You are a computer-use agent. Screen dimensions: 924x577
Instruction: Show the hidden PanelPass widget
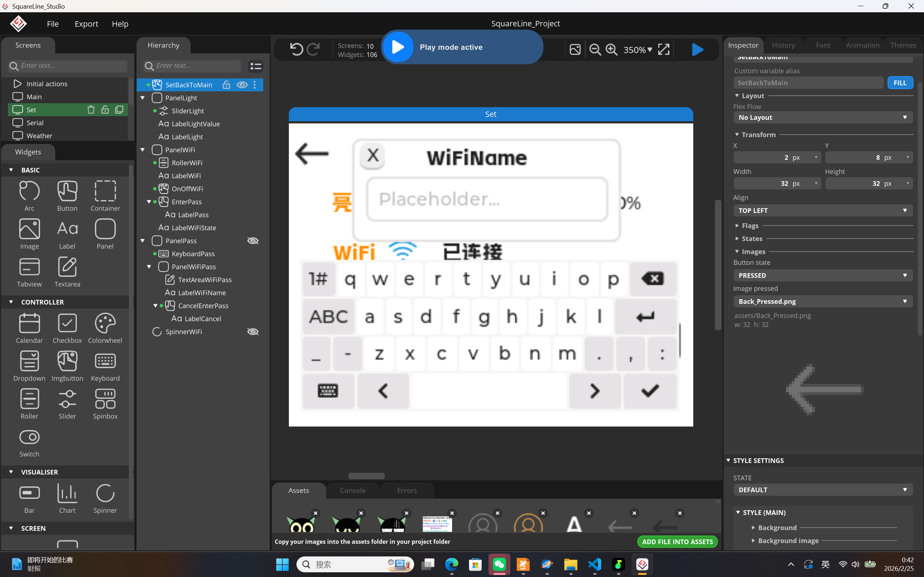pyautogui.click(x=253, y=241)
